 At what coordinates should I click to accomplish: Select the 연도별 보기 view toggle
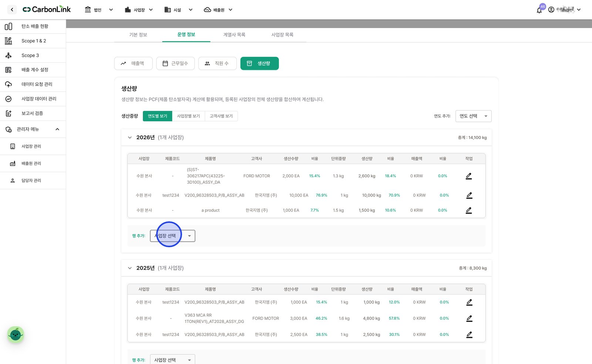click(158, 116)
